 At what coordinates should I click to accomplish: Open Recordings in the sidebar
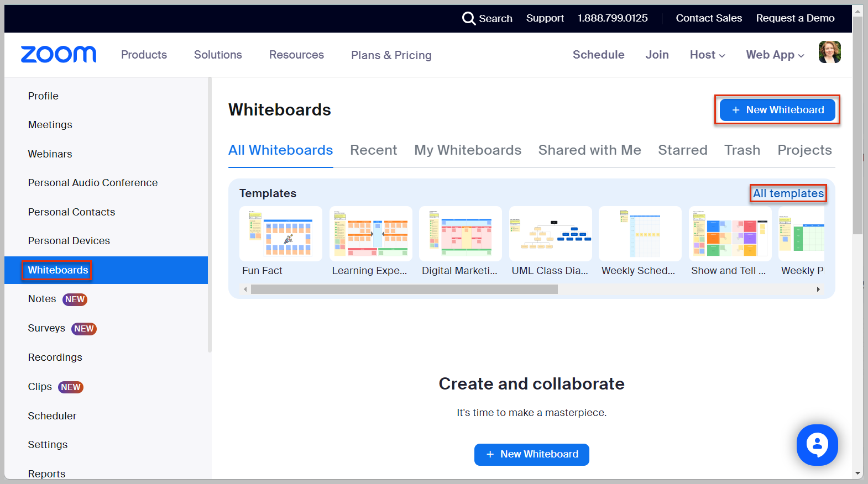(55, 357)
